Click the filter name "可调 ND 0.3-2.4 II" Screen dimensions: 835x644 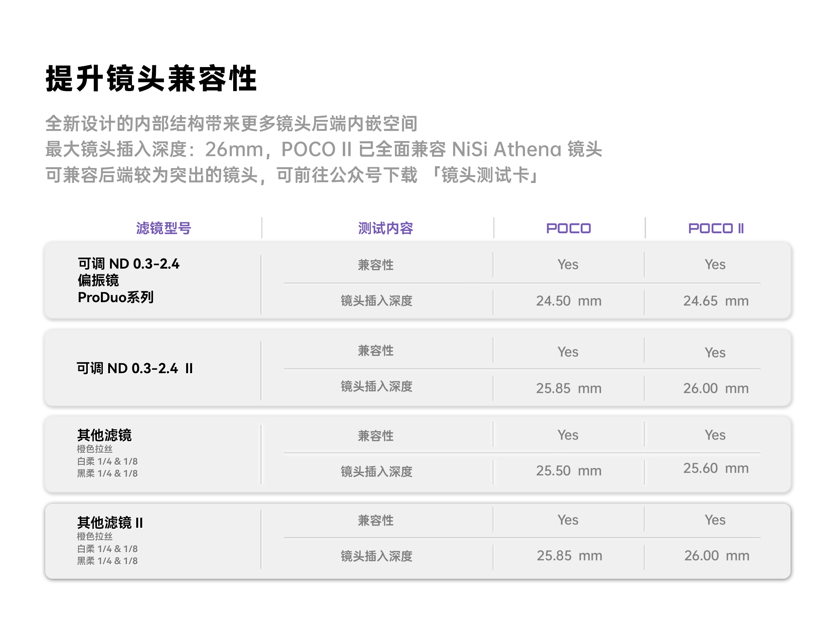(x=135, y=368)
